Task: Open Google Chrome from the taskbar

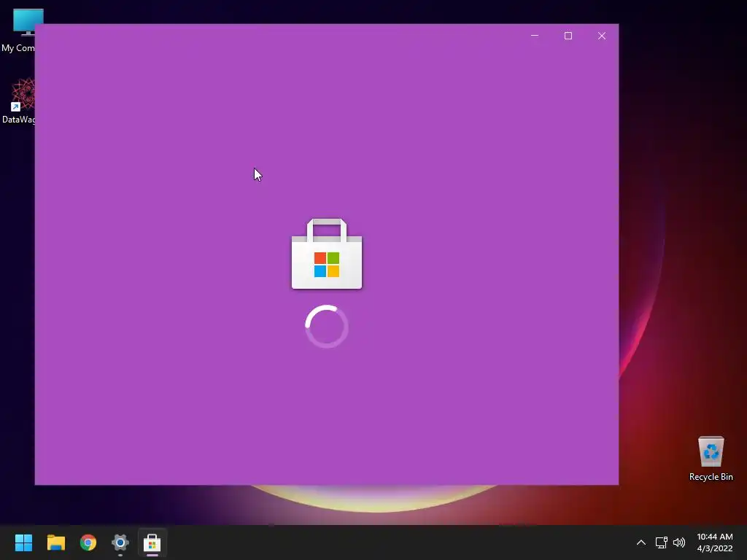Action: click(88, 542)
